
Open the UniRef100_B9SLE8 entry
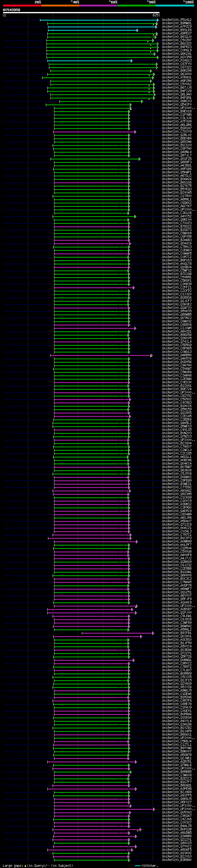pos(177,30)
